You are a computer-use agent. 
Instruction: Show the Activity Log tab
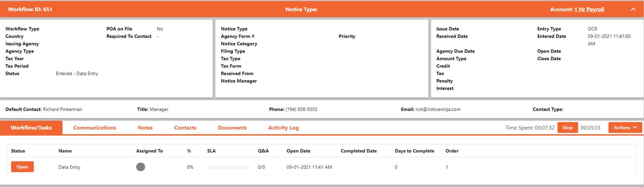coord(283,128)
